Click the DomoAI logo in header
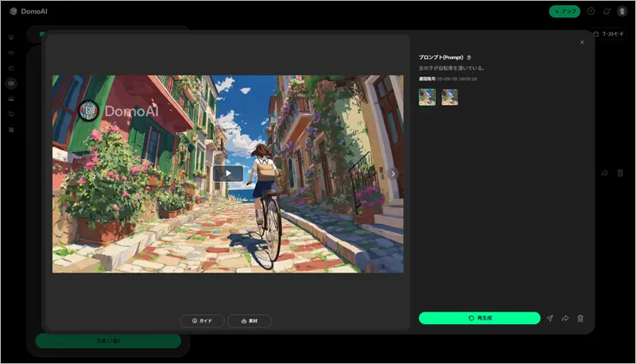This screenshot has width=636, height=364. tap(29, 11)
